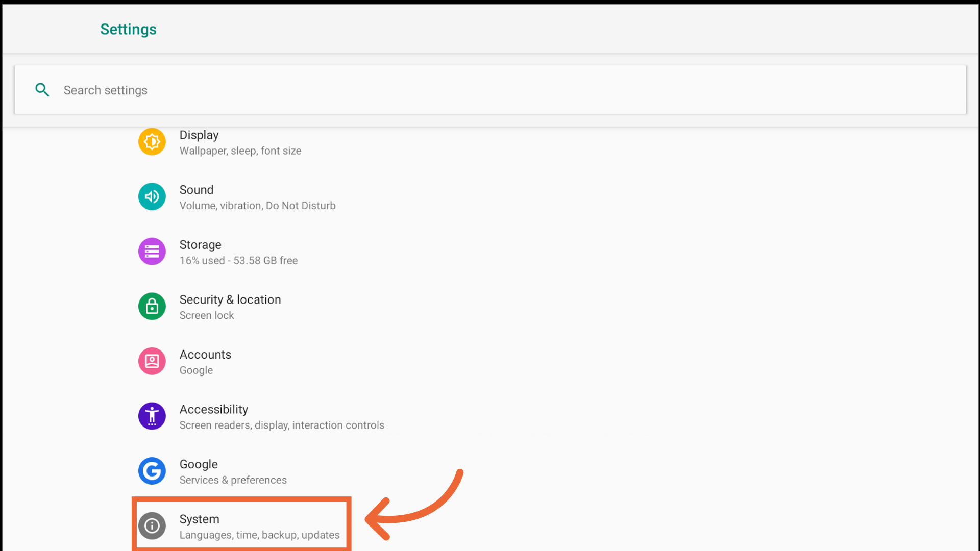Select Security & location option

click(230, 300)
